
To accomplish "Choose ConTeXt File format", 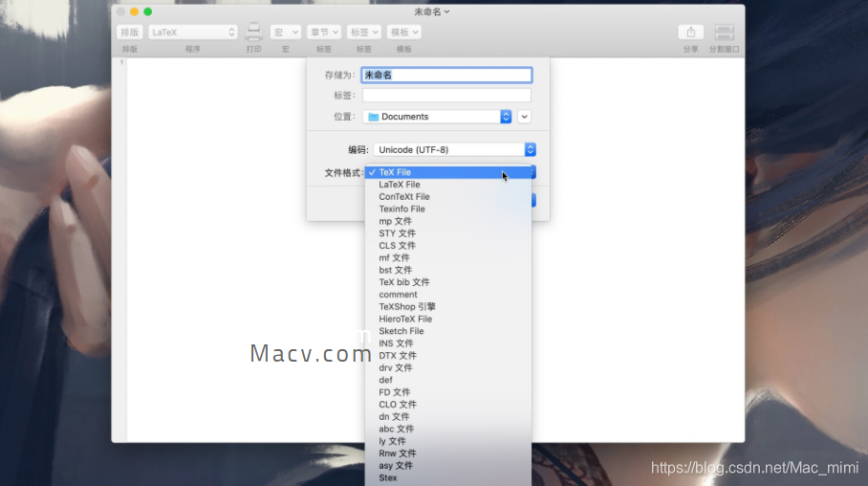I will coord(448,197).
